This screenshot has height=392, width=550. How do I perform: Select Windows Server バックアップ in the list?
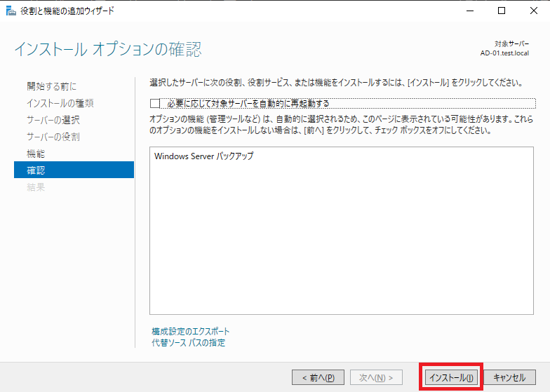pos(203,156)
